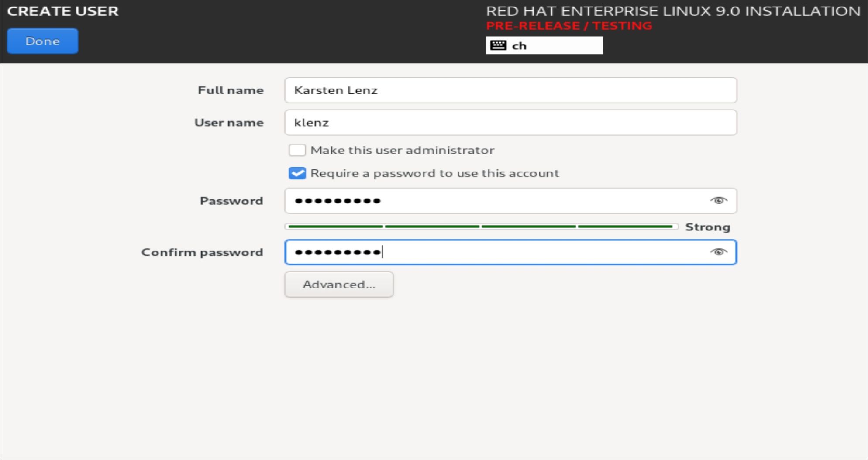
Task: Click the 'RED HAT ENTERPRISE LINUX 9.0 INSTALLATION' title
Action: pyautogui.click(x=673, y=11)
